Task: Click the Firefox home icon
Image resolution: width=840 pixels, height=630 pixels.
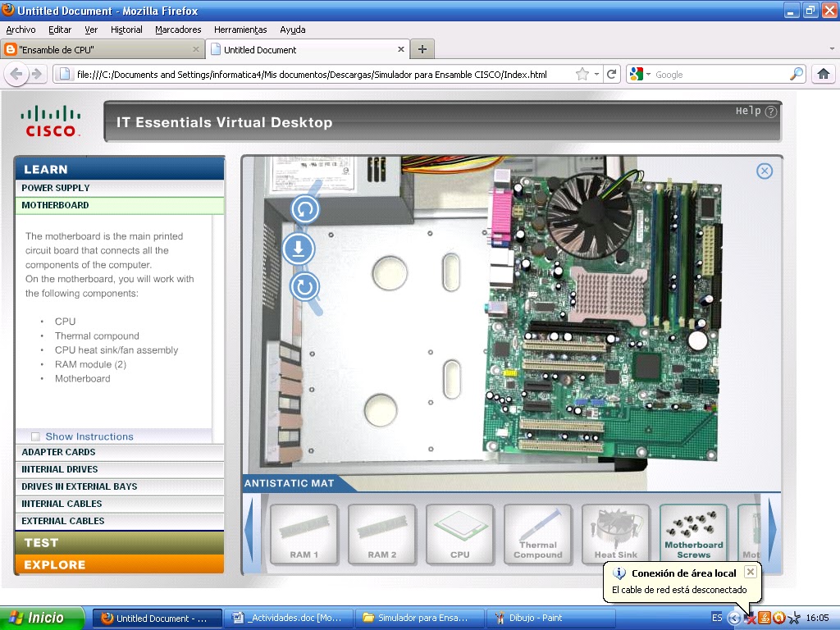Action: [x=823, y=73]
